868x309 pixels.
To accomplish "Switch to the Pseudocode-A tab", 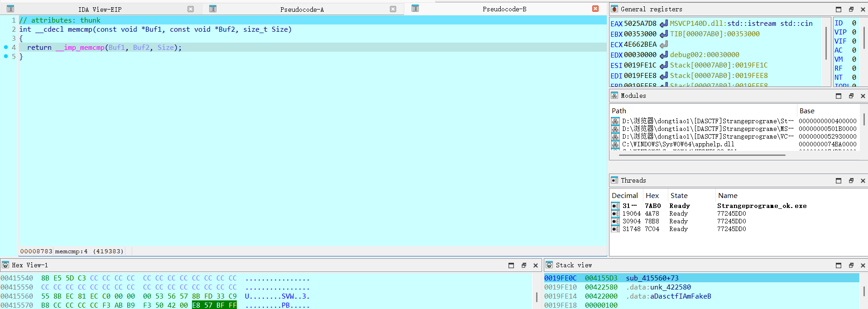I will tap(302, 9).
